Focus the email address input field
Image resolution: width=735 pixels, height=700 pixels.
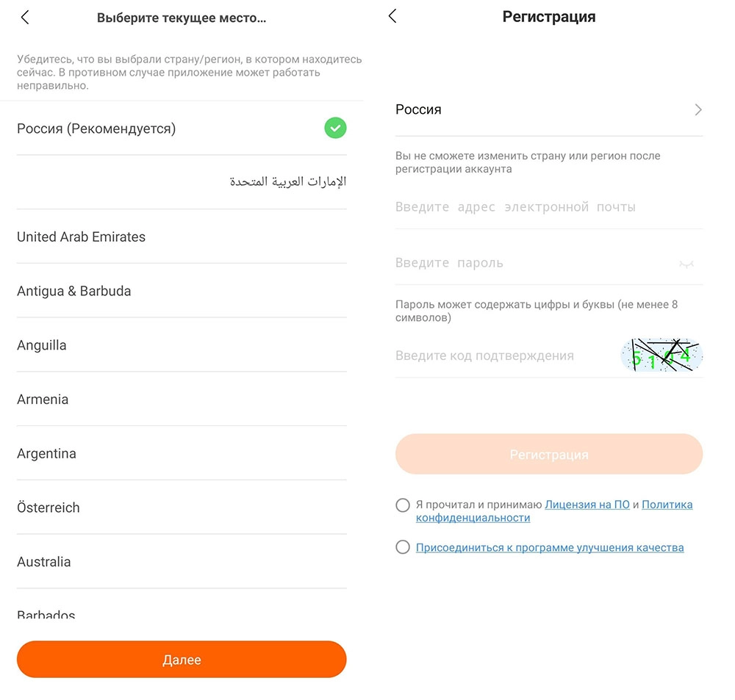(549, 206)
